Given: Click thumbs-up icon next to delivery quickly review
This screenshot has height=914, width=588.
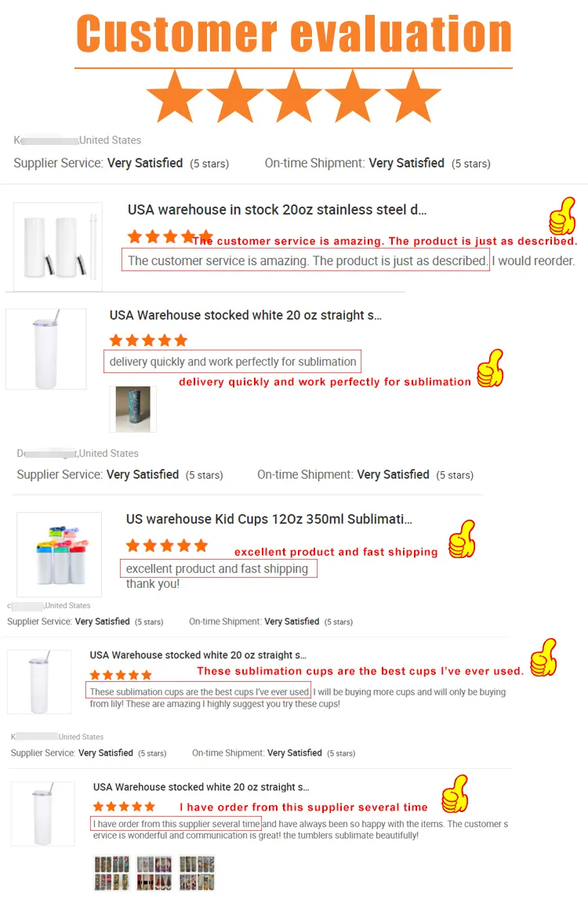Looking at the screenshot, I should [490, 368].
